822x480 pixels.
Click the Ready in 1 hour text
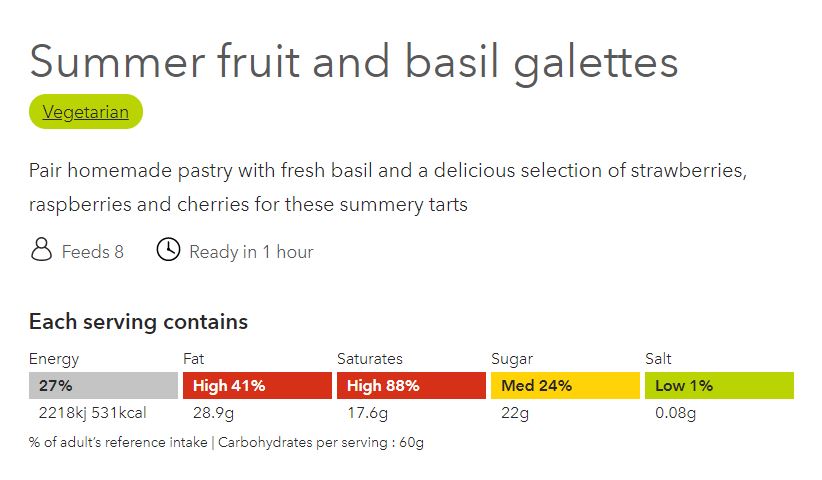point(251,252)
